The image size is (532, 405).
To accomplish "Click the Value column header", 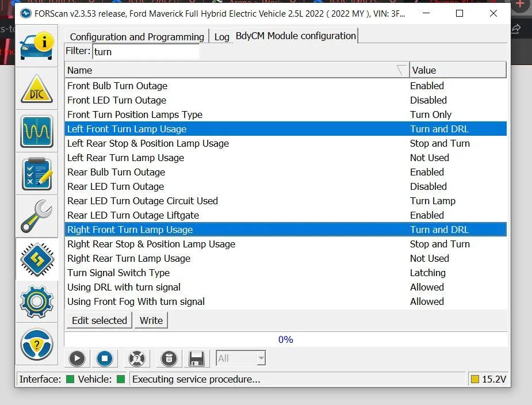I will [458, 70].
